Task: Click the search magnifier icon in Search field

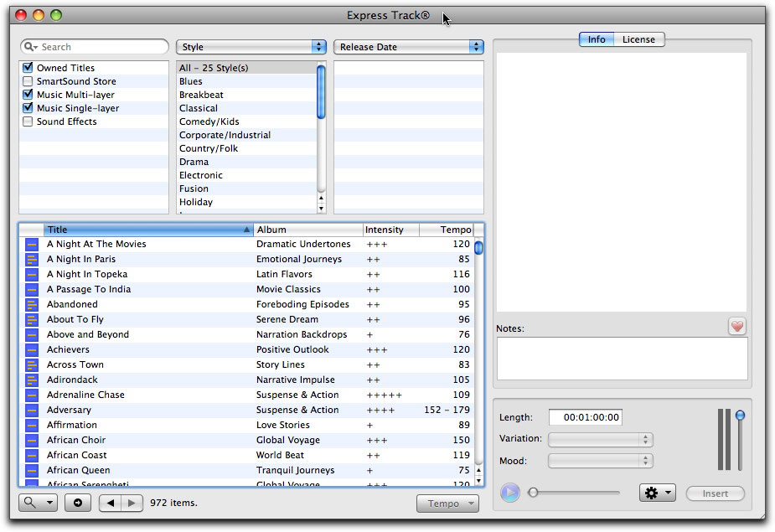Action: coord(31,46)
